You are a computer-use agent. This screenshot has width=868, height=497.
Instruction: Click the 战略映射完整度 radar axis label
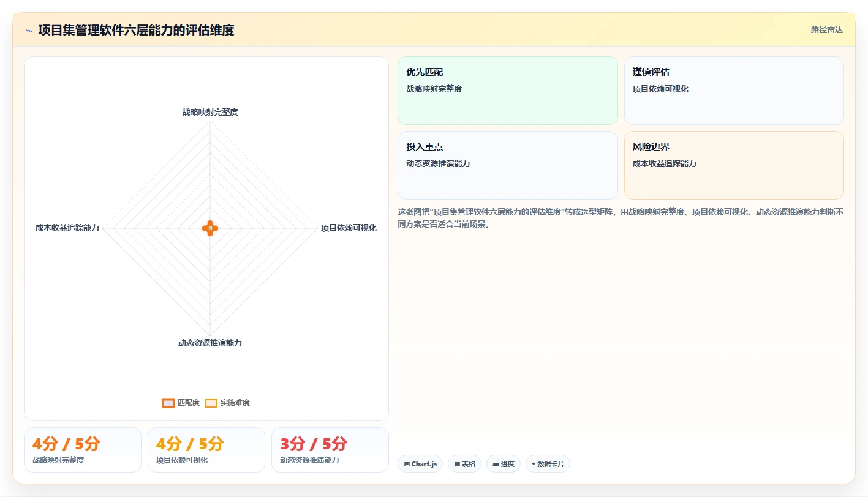click(x=210, y=112)
